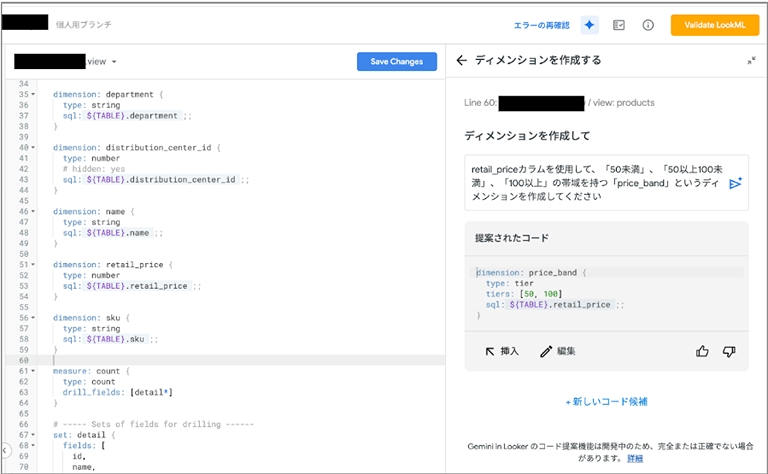This screenshot has height=474, width=768.
Task: Collapse the Gemini side panel via the shrink icon
Action: click(751, 61)
